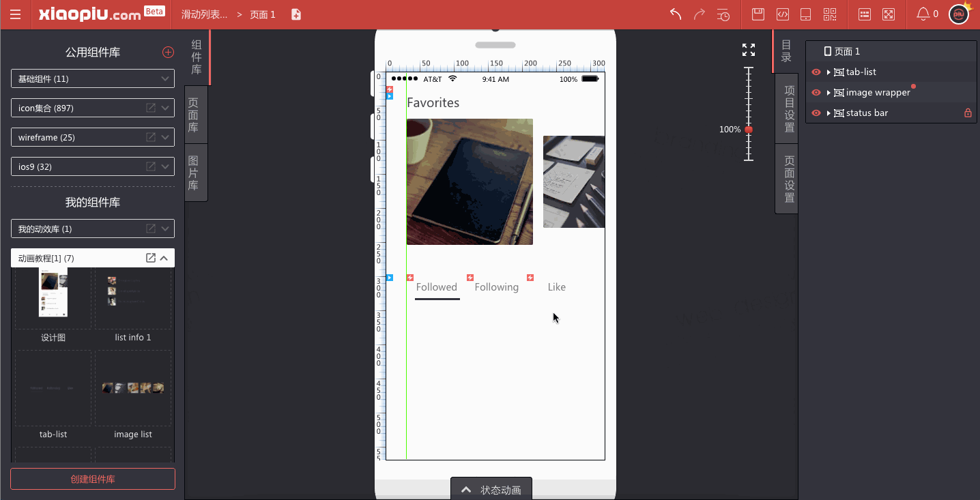Save the project with floppy icon
This screenshot has height=500, width=980.
pos(758,14)
